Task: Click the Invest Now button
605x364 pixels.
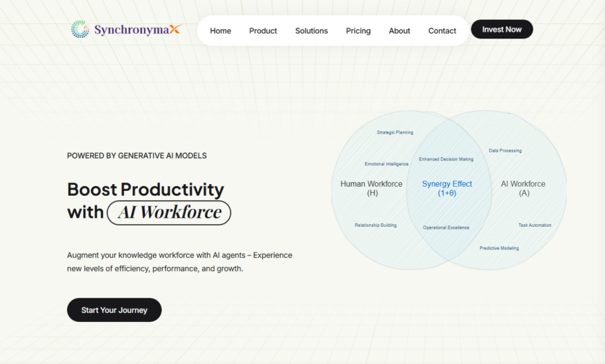Action: (x=502, y=30)
